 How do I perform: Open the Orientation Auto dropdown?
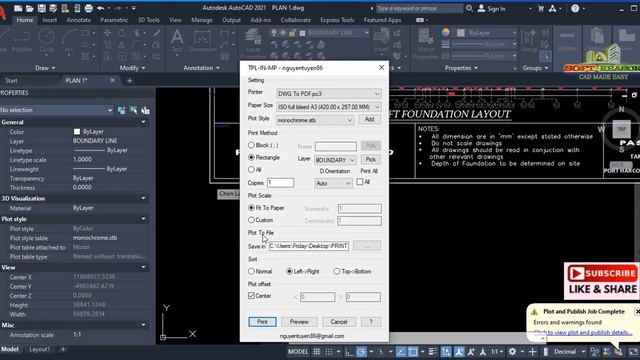[333, 183]
